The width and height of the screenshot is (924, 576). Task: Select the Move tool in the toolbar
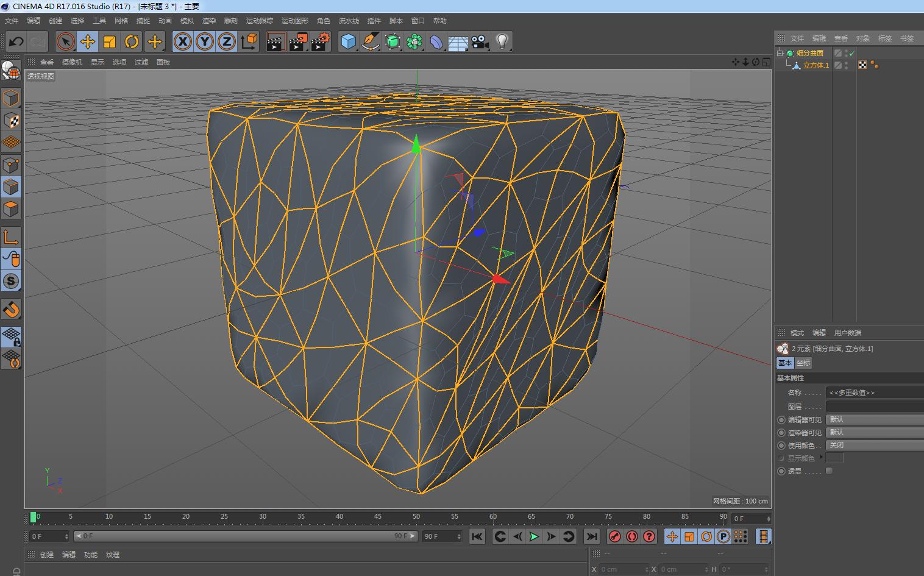pyautogui.click(x=87, y=41)
